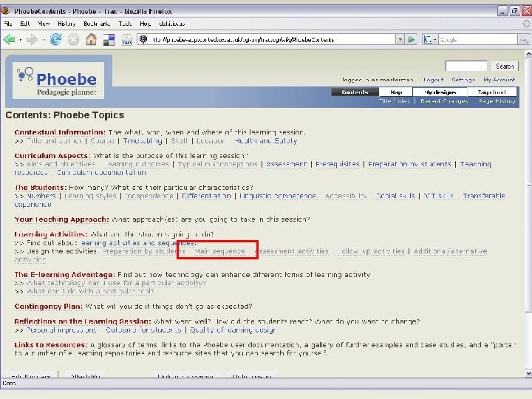Viewport: 532px width, 399px height.
Task: Select the Contents navigation tab
Action: click(x=355, y=92)
